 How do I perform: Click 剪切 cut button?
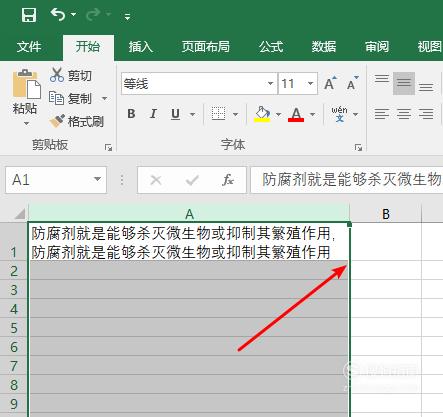(71, 75)
